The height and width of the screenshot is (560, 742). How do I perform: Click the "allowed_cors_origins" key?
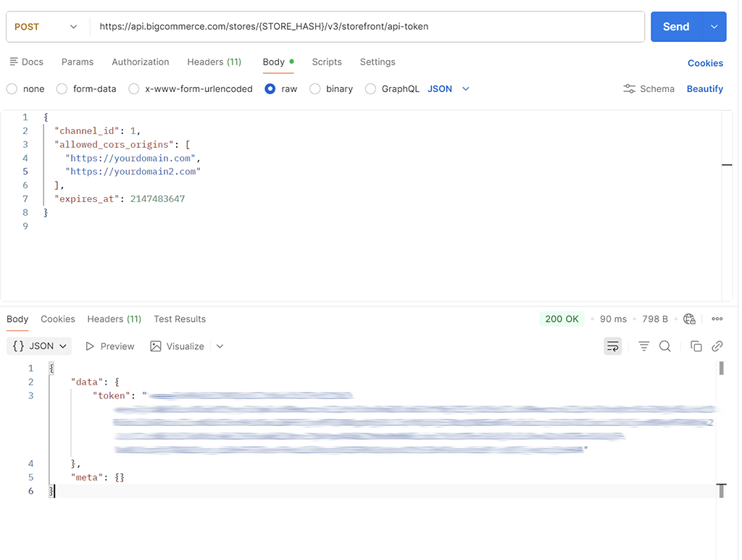click(114, 144)
